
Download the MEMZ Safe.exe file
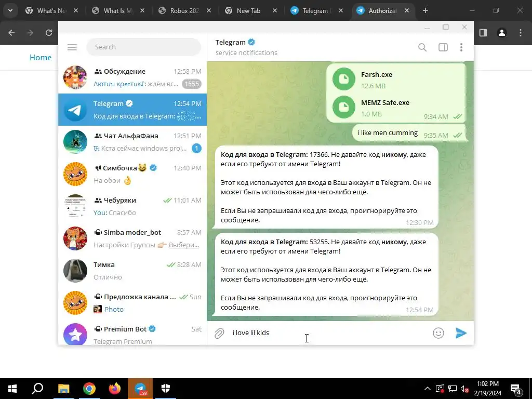point(344,107)
